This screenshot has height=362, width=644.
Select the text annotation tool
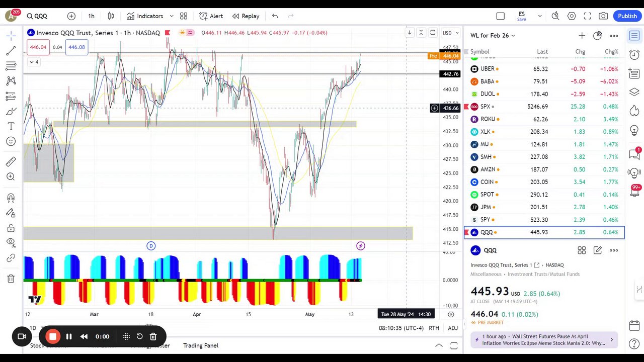(x=11, y=126)
